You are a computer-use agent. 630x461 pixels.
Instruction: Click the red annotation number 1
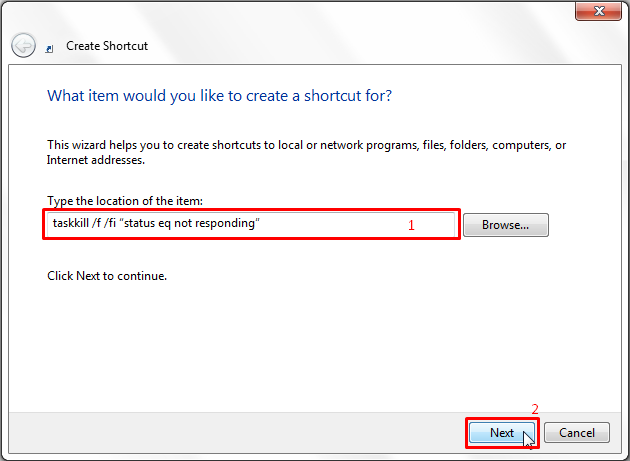tap(411, 226)
